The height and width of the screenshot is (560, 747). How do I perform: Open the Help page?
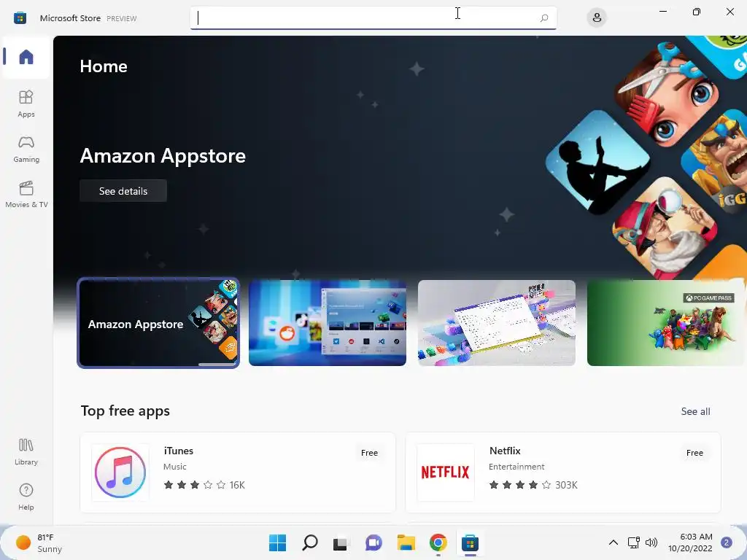click(x=26, y=497)
